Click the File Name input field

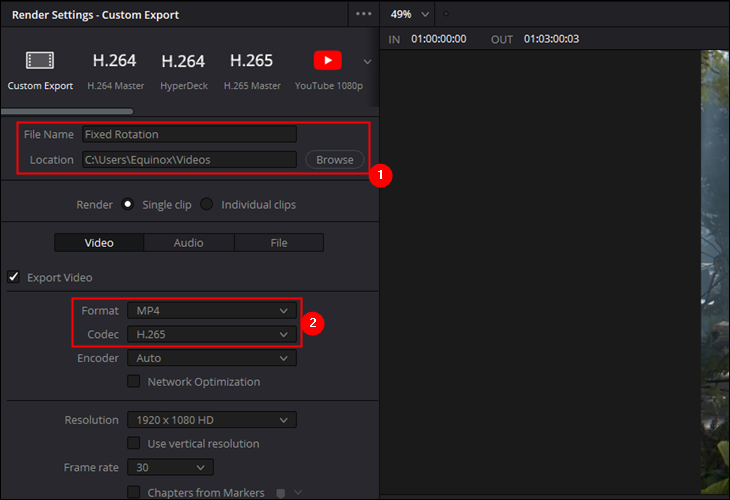(x=189, y=134)
